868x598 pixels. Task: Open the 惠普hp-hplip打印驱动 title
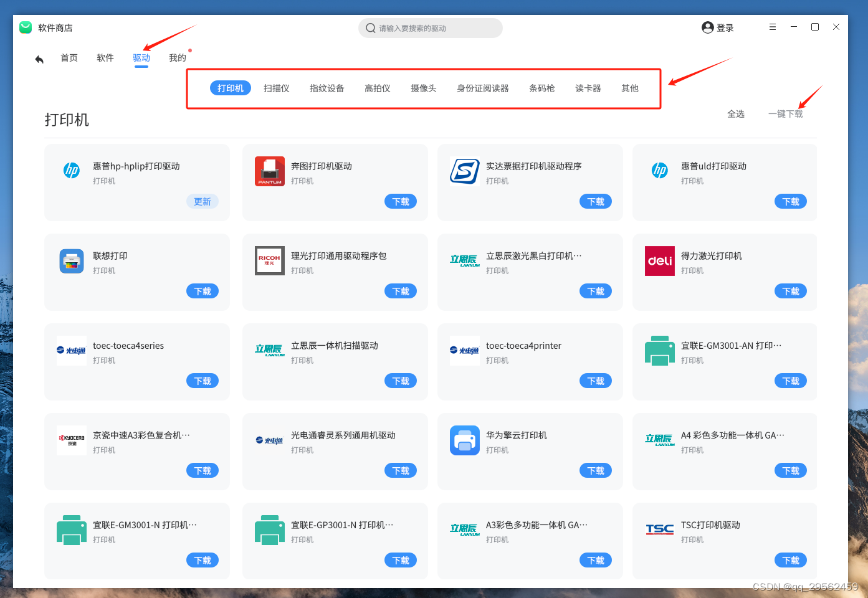coord(136,166)
